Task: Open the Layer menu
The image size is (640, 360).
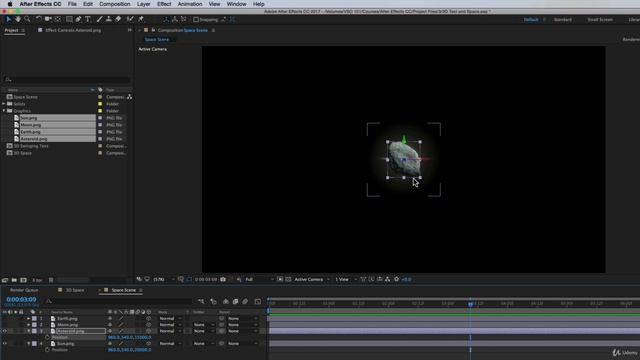Action: pyautogui.click(x=143, y=4)
